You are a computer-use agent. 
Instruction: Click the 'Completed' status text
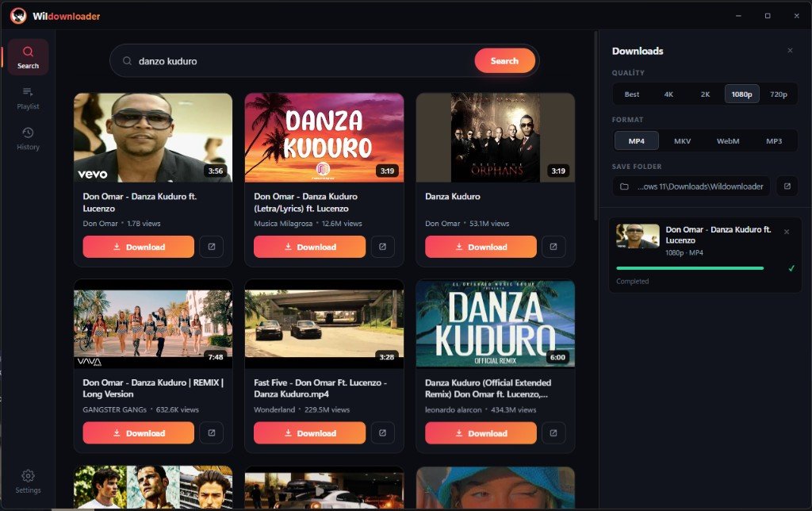(632, 281)
